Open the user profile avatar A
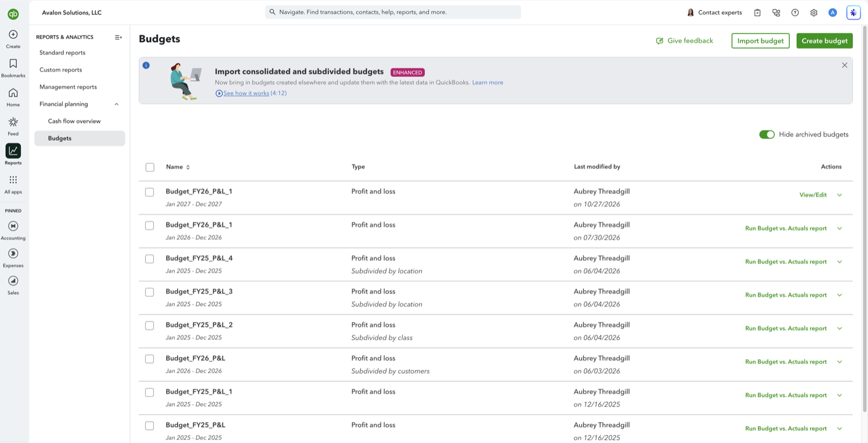The image size is (868, 443). tap(833, 13)
